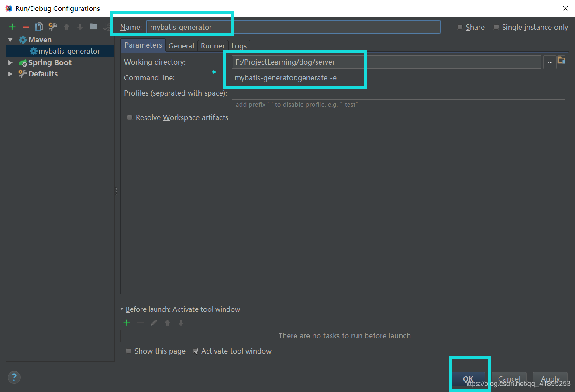The width and height of the screenshot is (575, 392).
Task: Browse working directory with ellipsis button
Action: (550, 62)
